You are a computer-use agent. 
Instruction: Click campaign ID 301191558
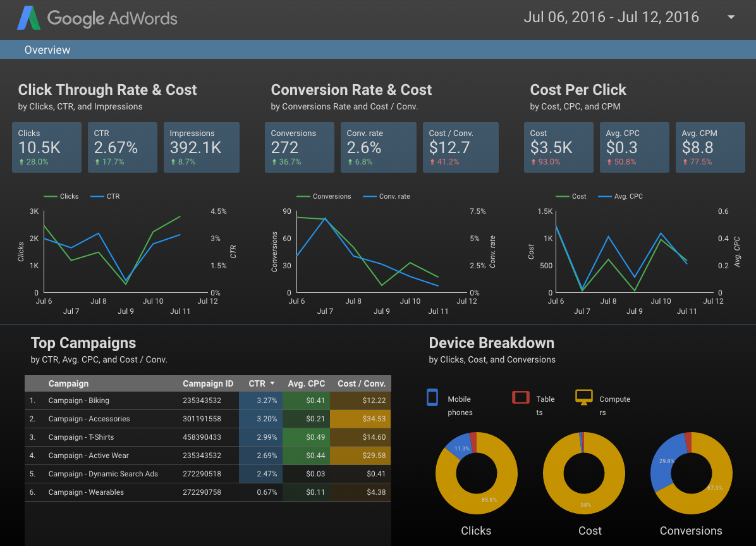(202, 419)
